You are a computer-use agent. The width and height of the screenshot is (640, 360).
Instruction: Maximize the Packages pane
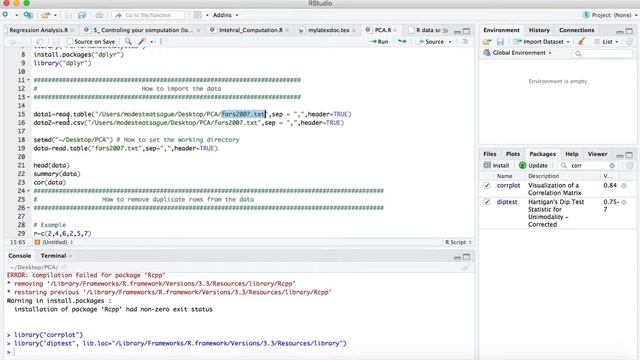(629, 155)
